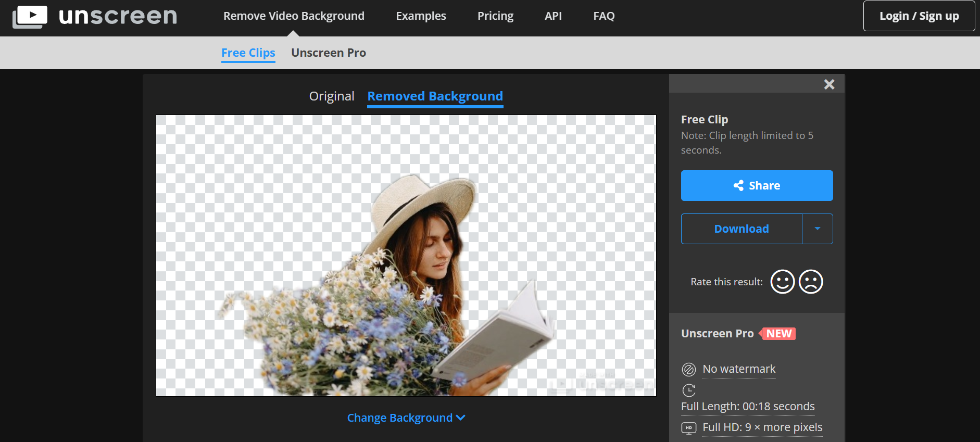Switch to the Original view tab
Image resolution: width=980 pixels, height=442 pixels.
(331, 96)
